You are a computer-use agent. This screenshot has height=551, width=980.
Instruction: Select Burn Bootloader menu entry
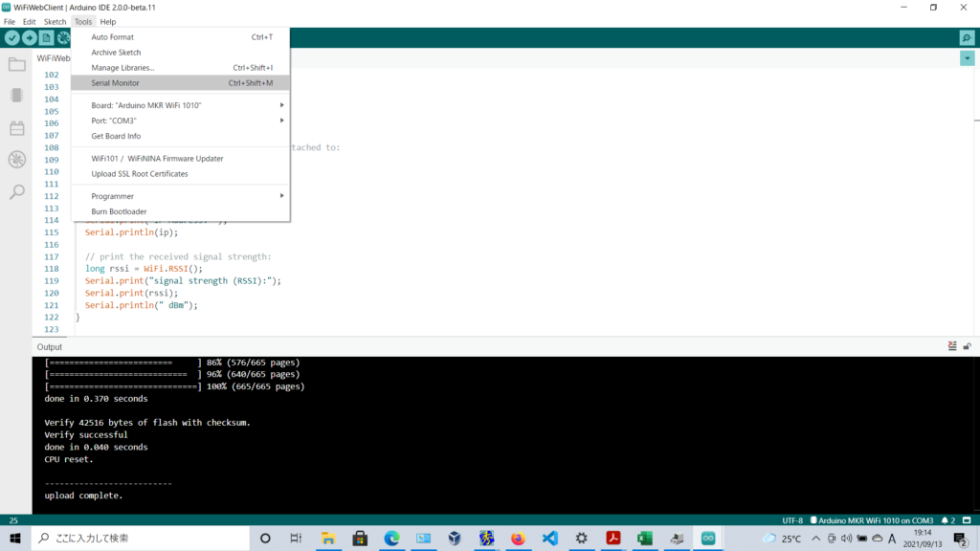coord(181,211)
